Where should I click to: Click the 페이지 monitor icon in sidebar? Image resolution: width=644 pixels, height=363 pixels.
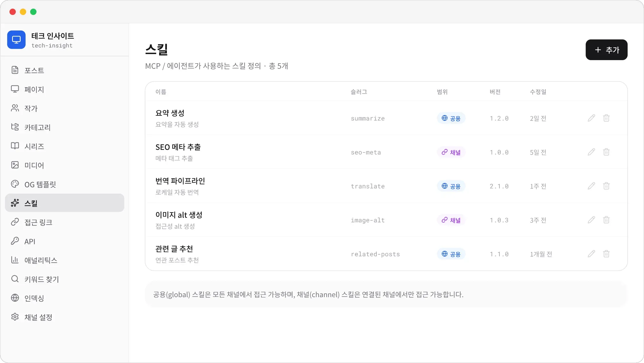coord(15,89)
